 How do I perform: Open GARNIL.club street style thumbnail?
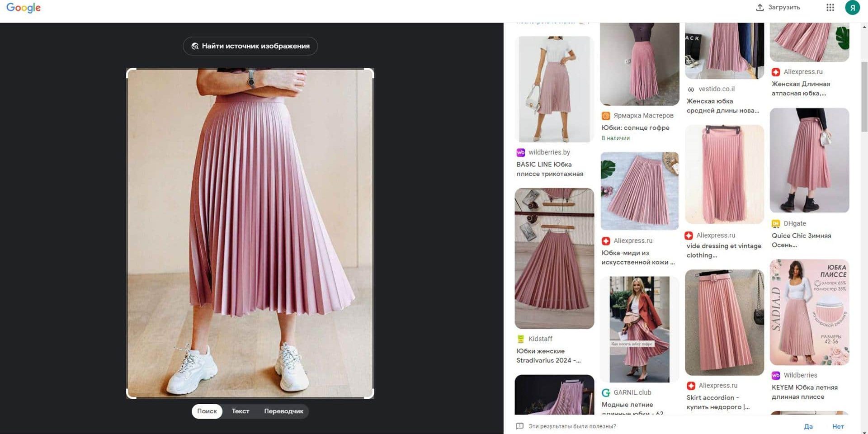[639, 330]
